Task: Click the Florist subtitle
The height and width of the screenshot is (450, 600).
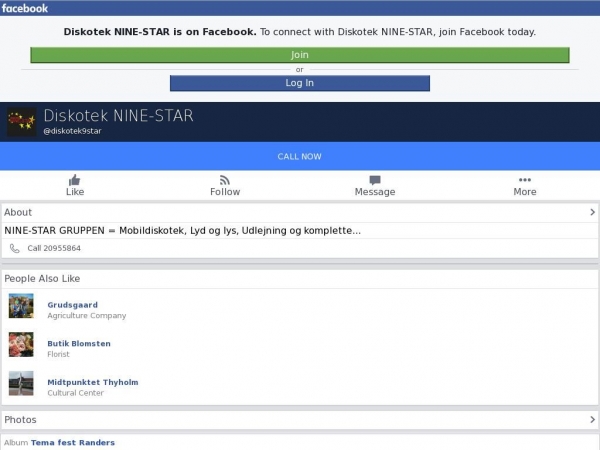Action: click(58, 354)
